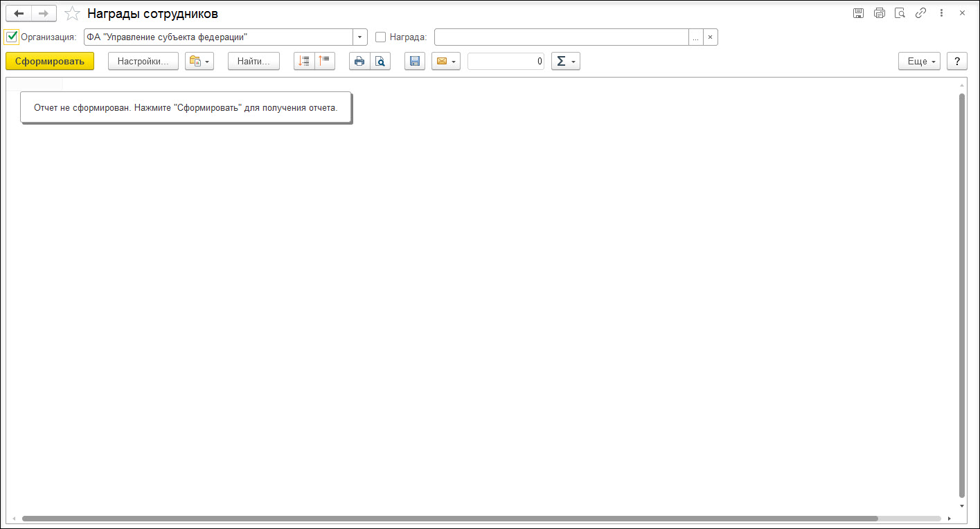Open Награда selection ellipsis button
The height and width of the screenshot is (529, 980).
pyautogui.click(x=696, y=37)
